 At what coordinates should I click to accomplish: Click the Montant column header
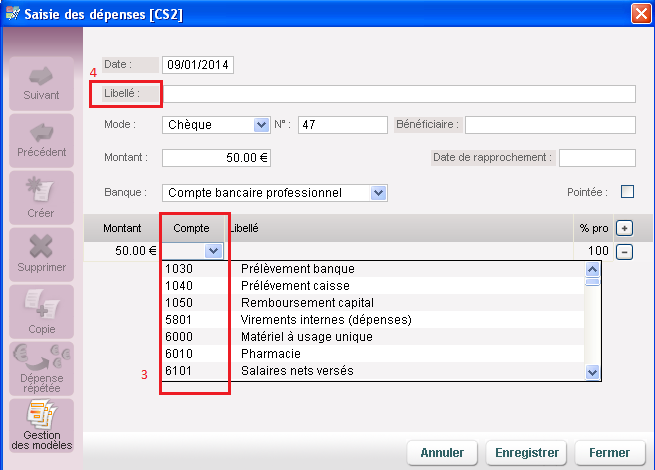122,228
